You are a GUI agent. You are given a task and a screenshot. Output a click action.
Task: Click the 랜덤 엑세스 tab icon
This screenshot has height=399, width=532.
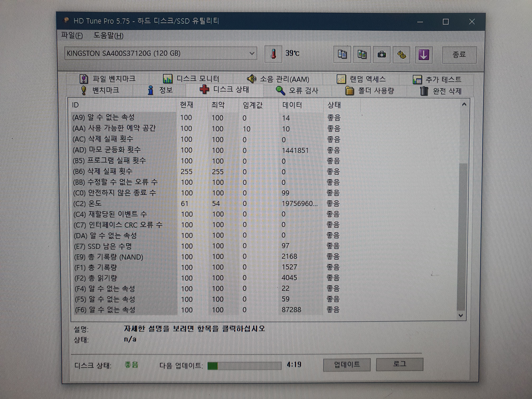point(341,79)
